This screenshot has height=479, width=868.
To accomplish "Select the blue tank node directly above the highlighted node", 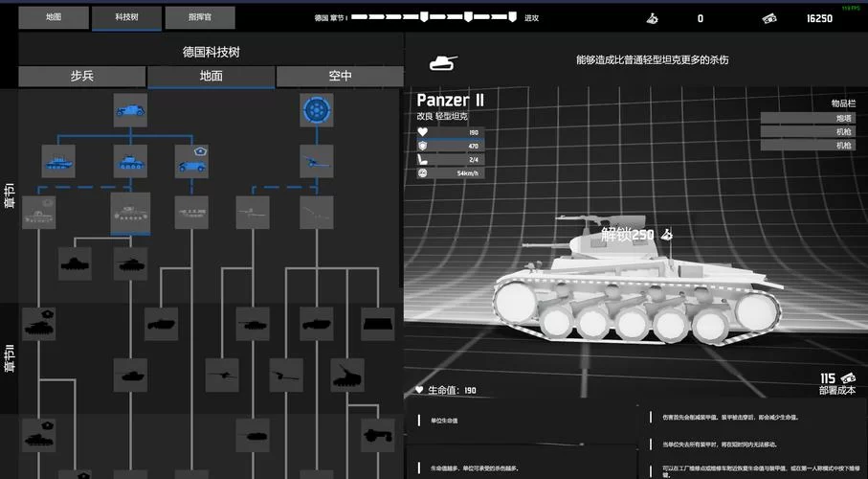I will click(x=130, y=161).
